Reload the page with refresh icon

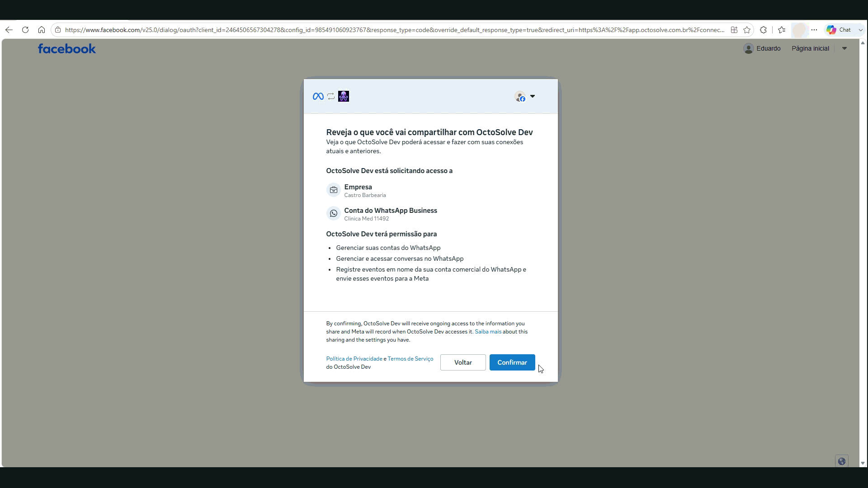click(x=25, y=30)
